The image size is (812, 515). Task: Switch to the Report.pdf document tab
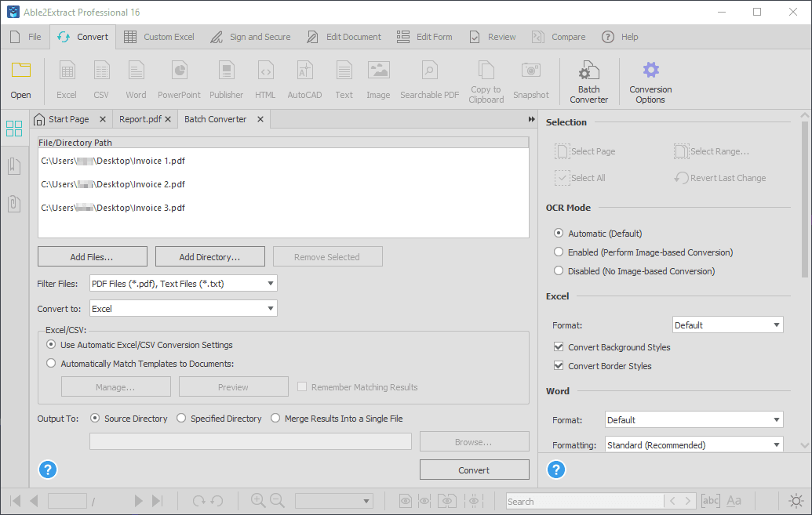140,119
